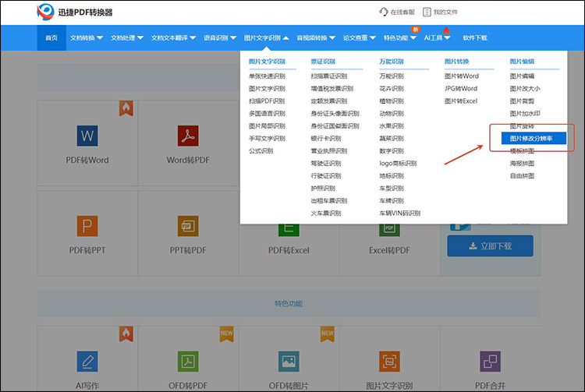The width and height of the screenshot is (585, 392).
Task: Select the PPT转PDF icon
Action: (x=188, y=226)
